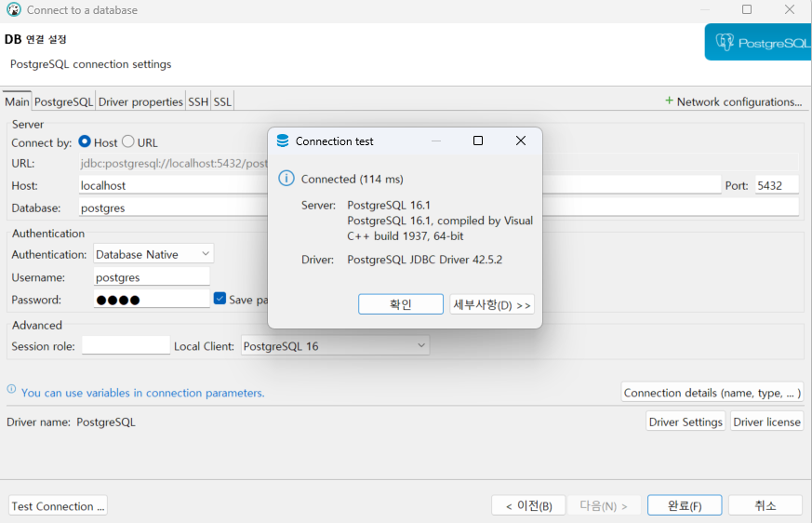812x523 pixels.
Task: Maximize the Connection test dialog
Action: point(478,141)
